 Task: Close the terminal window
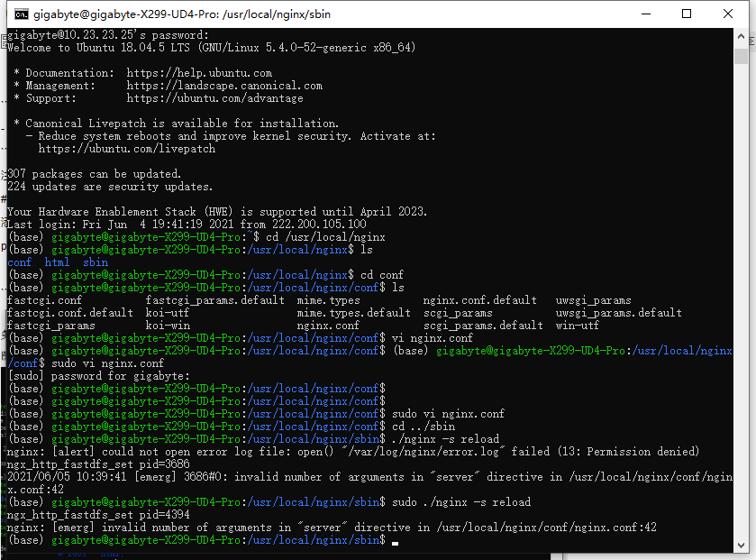pos(728,14)
